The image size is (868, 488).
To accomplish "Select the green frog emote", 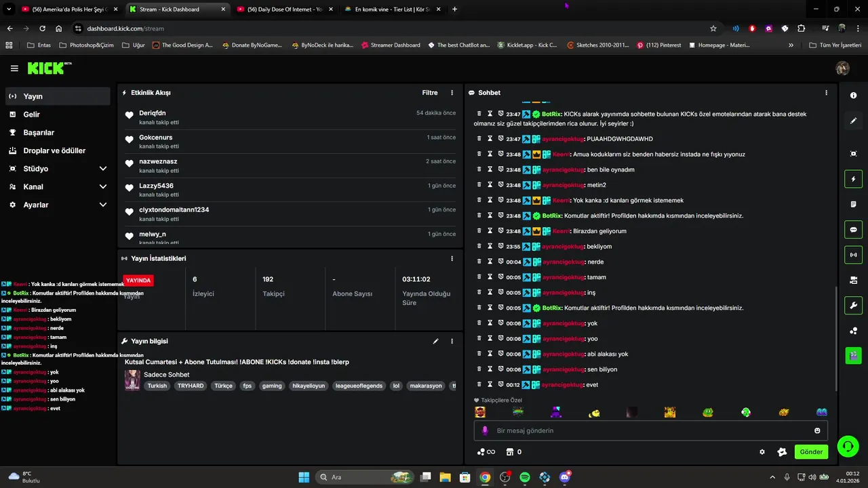I will click(708, 412).
